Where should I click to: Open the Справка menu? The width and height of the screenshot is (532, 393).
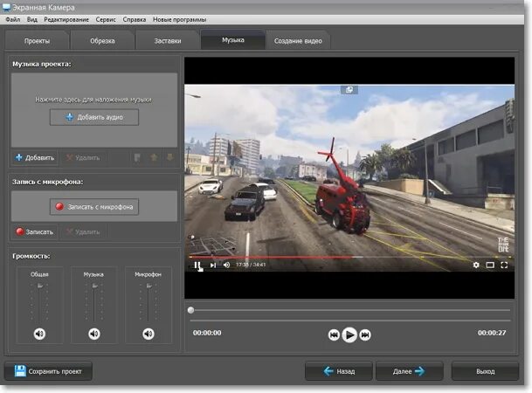coord(135,20)
